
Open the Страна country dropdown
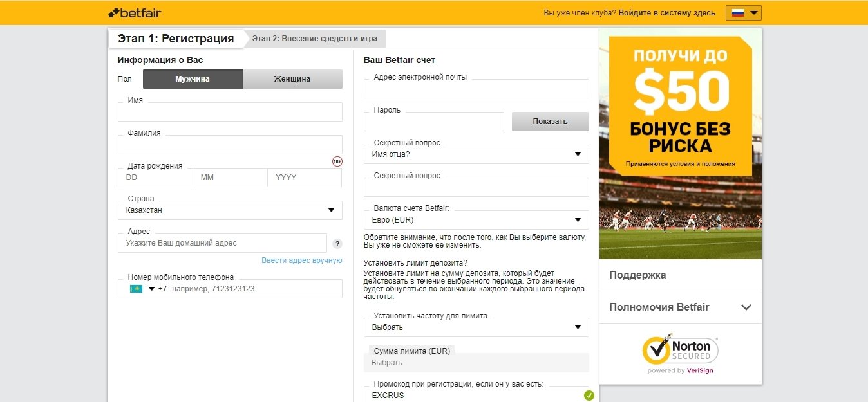click(x=230, y=210)
